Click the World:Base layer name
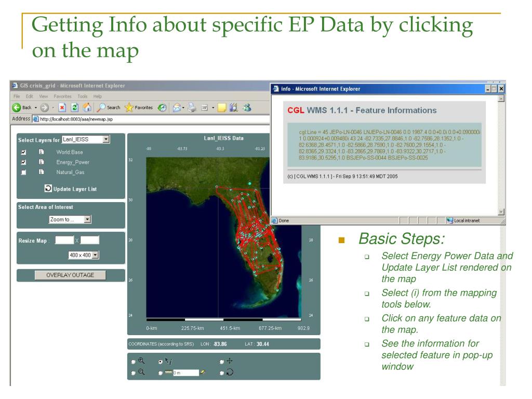The image size is (532, 399). [70, 152]
